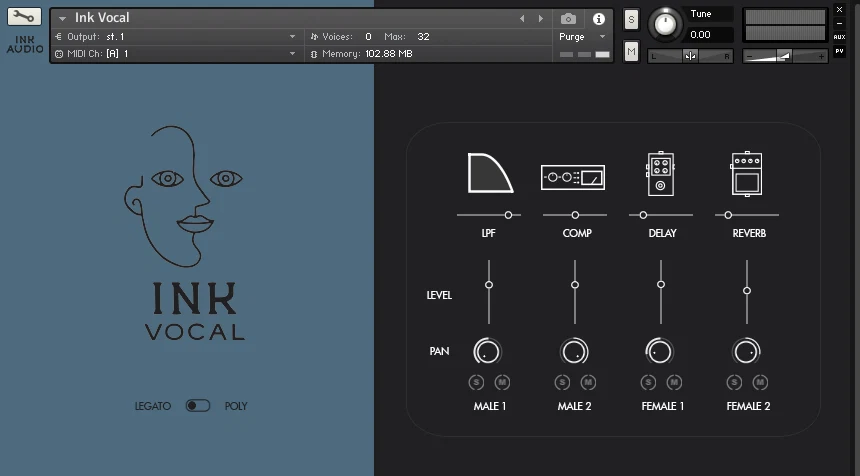Click the MIDI channel icon

pyautogui.click(x=59, y=54)
